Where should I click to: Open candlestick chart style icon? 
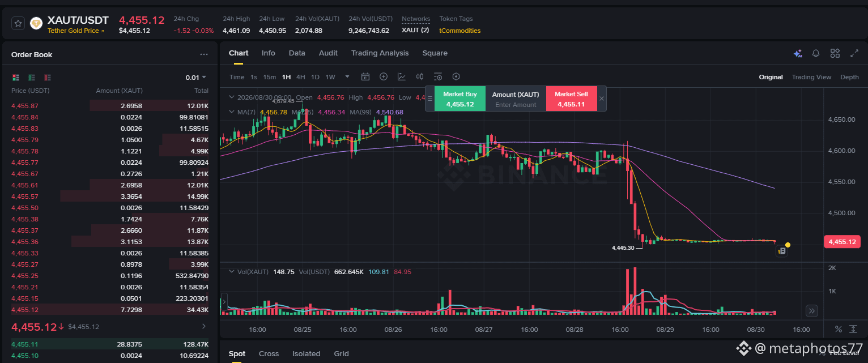(420, 77)
